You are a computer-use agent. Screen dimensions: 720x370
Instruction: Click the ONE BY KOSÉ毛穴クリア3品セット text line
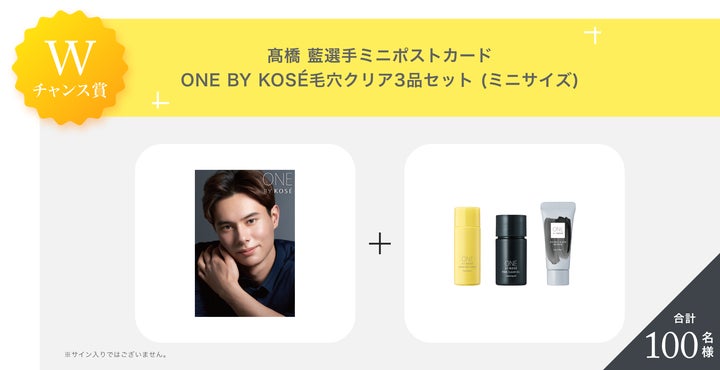[x=379, y=80]
